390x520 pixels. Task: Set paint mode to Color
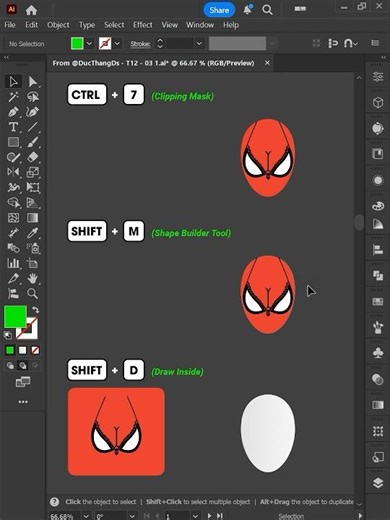(10, 350)
